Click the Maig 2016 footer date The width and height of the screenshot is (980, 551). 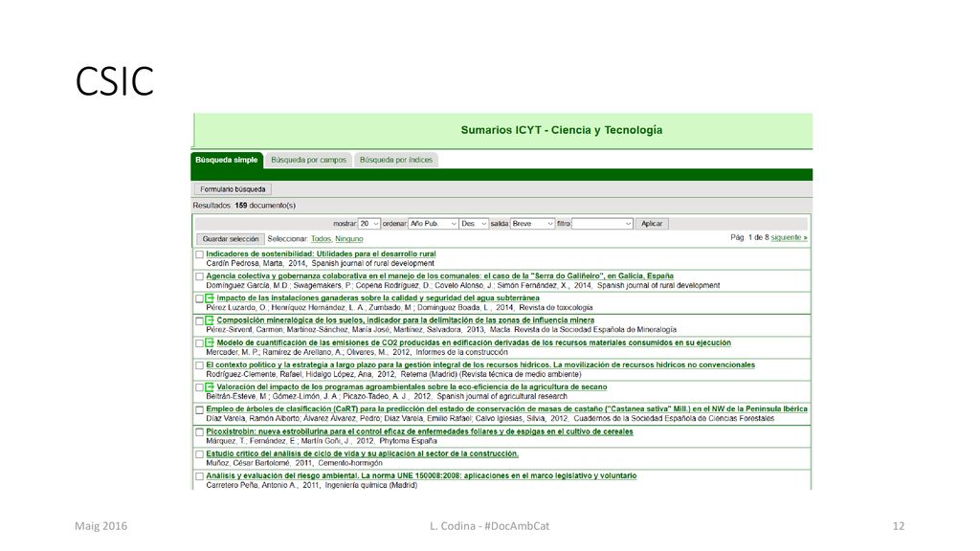[100, 526]
